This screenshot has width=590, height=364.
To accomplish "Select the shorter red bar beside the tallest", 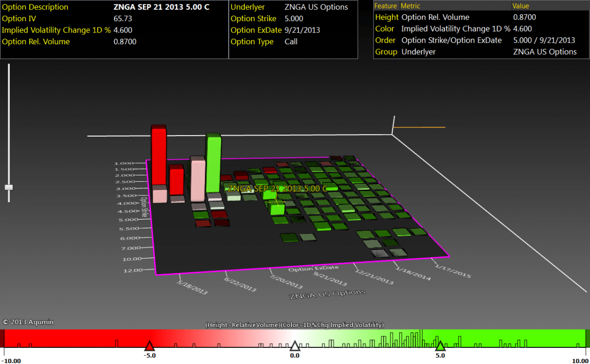I will 176,180.
